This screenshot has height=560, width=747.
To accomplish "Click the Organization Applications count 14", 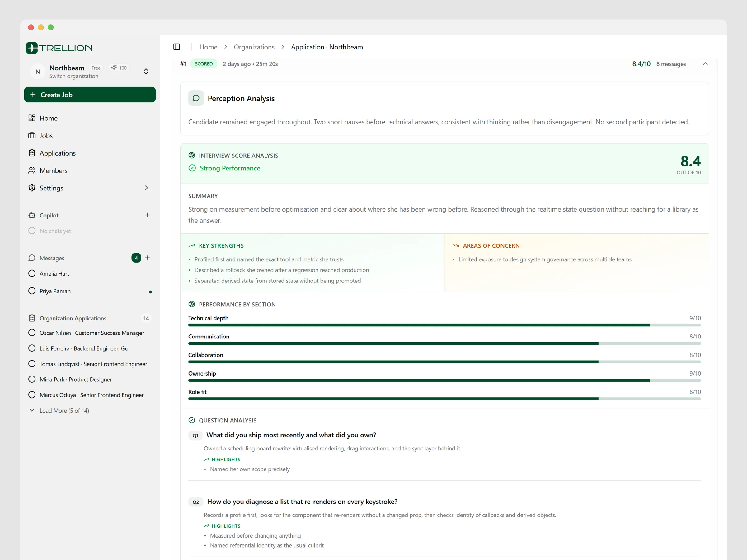I will [x=146, y=318].
